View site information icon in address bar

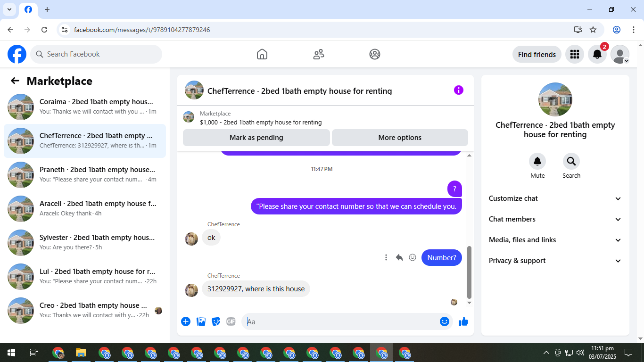click(x=65, y=30)
